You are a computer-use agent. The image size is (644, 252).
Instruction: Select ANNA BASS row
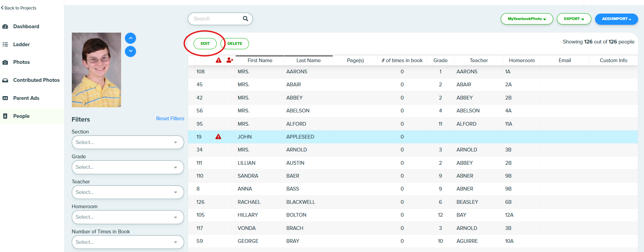click(x=413, y=189)
